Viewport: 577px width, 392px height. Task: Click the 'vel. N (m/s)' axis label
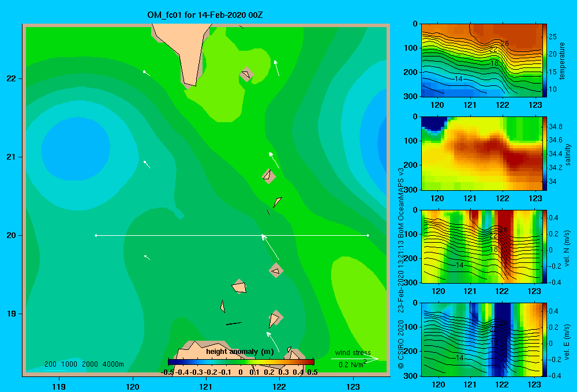[x=567, y=248]
